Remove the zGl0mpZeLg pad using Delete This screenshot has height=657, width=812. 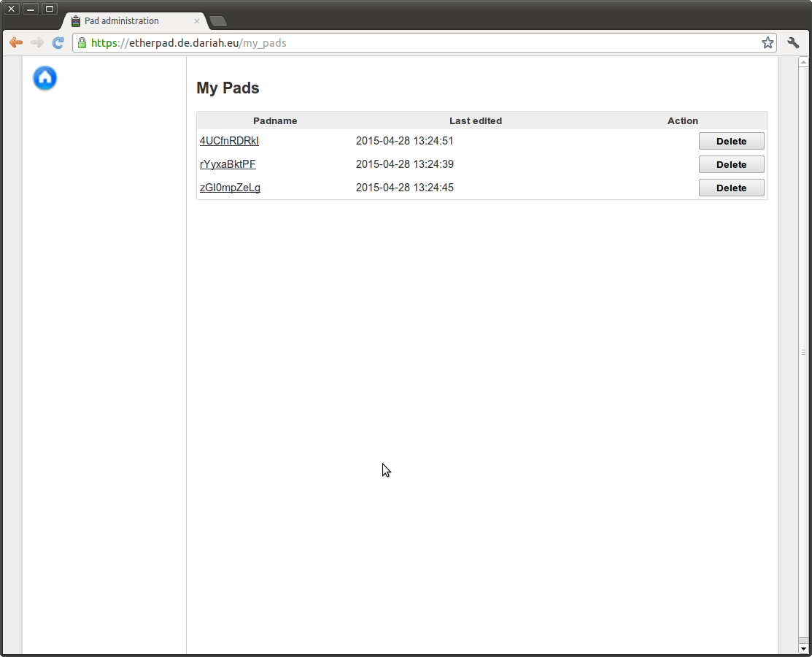(731, 188)
